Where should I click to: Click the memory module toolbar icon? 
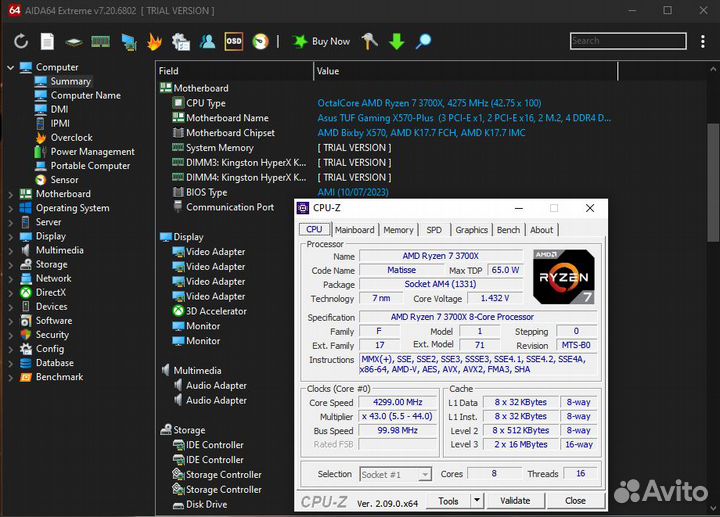coord(101,42)
